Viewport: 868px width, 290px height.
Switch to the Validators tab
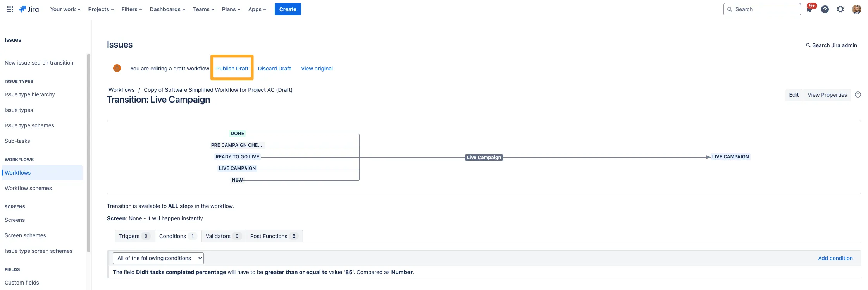click(x=224, y=236)
